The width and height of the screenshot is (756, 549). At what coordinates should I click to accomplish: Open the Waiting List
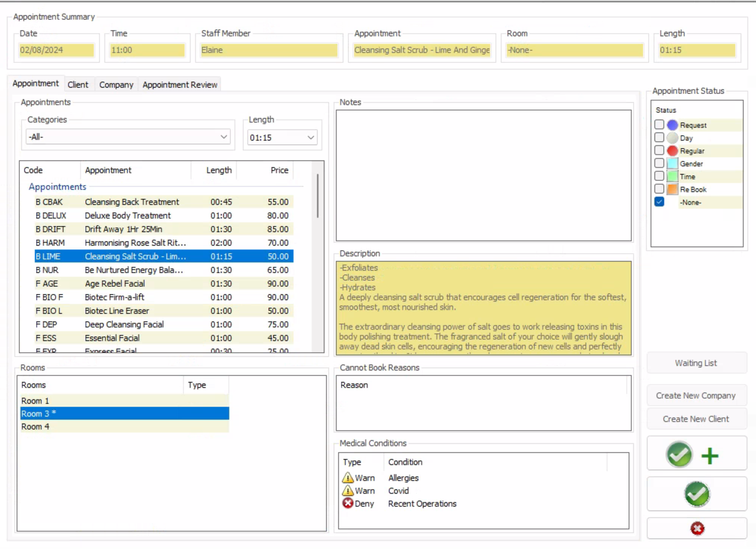[696, 363]
